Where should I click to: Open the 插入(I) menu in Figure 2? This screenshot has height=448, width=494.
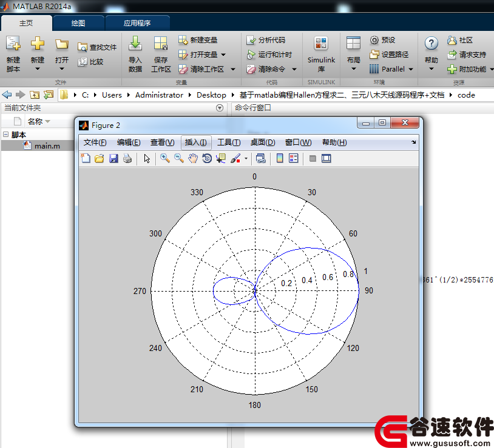click(x=195, y=142)
